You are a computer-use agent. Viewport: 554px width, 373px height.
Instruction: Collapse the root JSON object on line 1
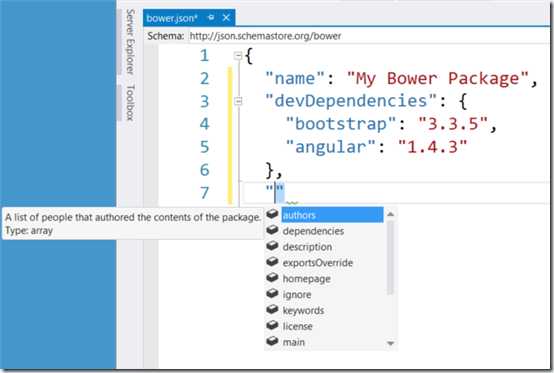click(x=238, y=55)
